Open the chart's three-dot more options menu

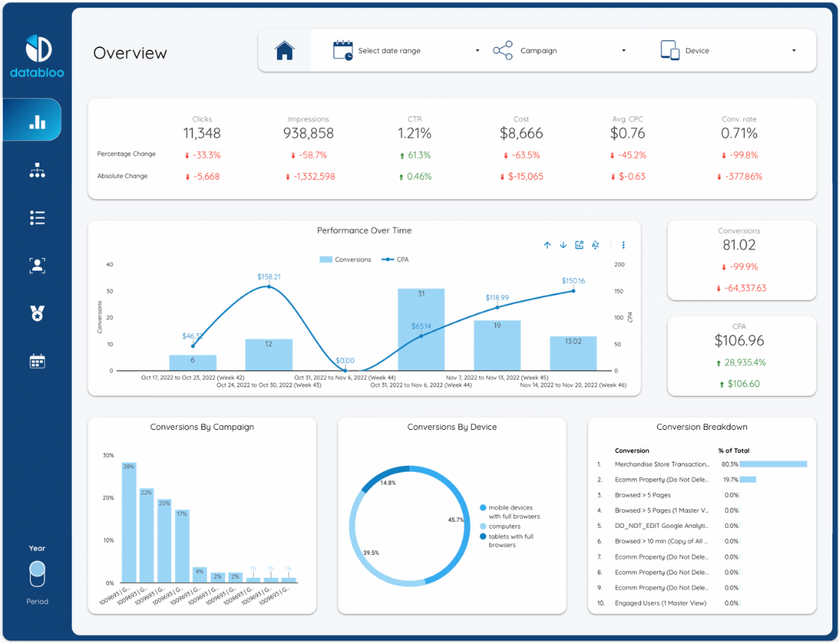pyautogui.click(x=623, y=245)
